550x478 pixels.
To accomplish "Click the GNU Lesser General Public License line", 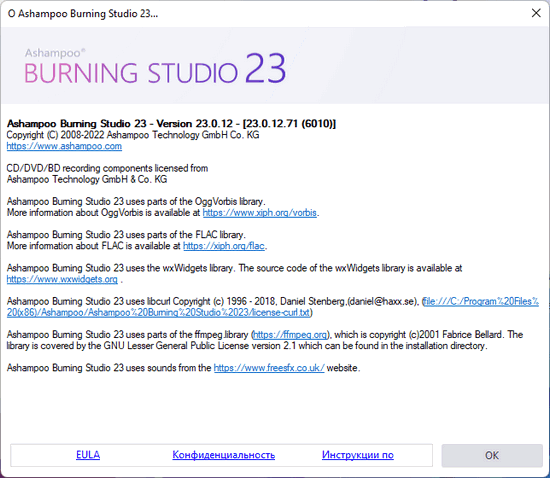I will pyautogui.click(x=247, y=346).
